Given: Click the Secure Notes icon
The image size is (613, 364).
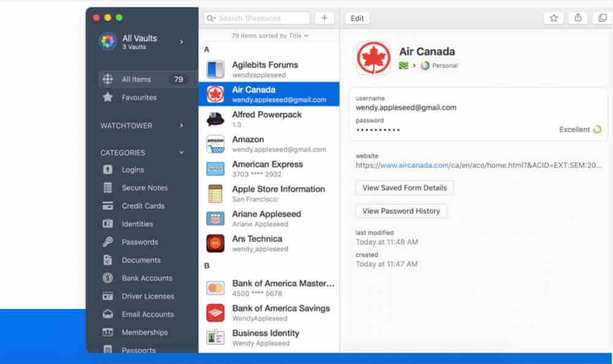Looking at the screenshot, I should pyautogui.click(x=107, y=188).
